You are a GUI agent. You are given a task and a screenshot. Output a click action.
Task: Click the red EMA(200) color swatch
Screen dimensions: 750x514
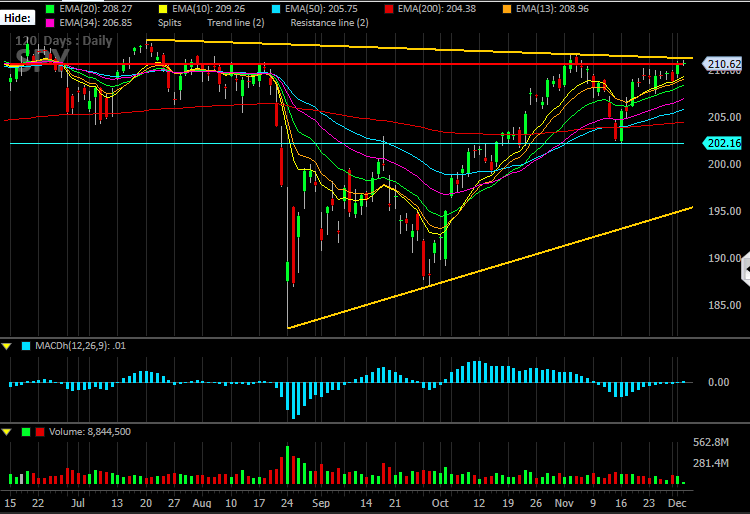click(x=389, y=9)
